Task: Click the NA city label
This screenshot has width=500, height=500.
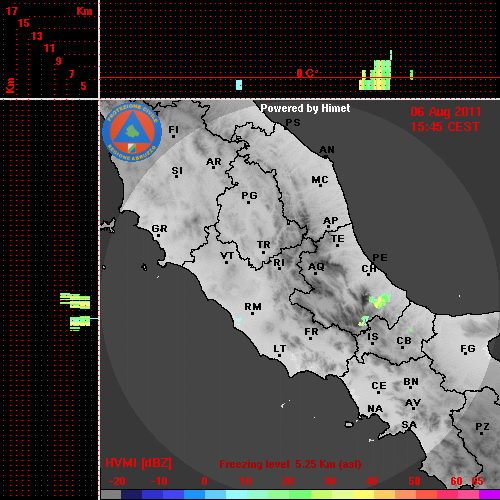Action: point(375,409)
